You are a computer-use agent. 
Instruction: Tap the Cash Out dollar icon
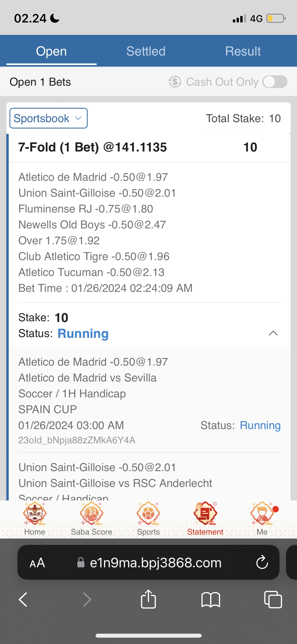coord(175,82)
